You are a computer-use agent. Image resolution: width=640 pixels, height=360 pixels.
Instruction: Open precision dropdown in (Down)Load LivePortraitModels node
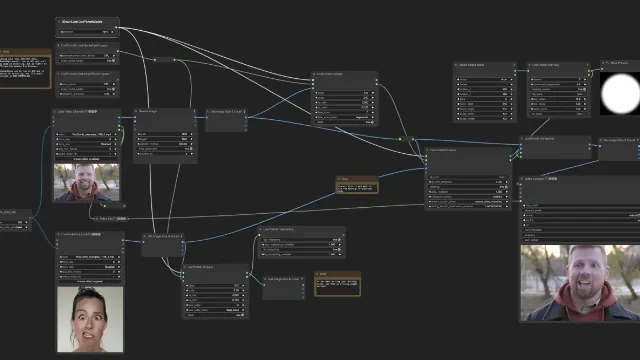click(x=87, y=31)
